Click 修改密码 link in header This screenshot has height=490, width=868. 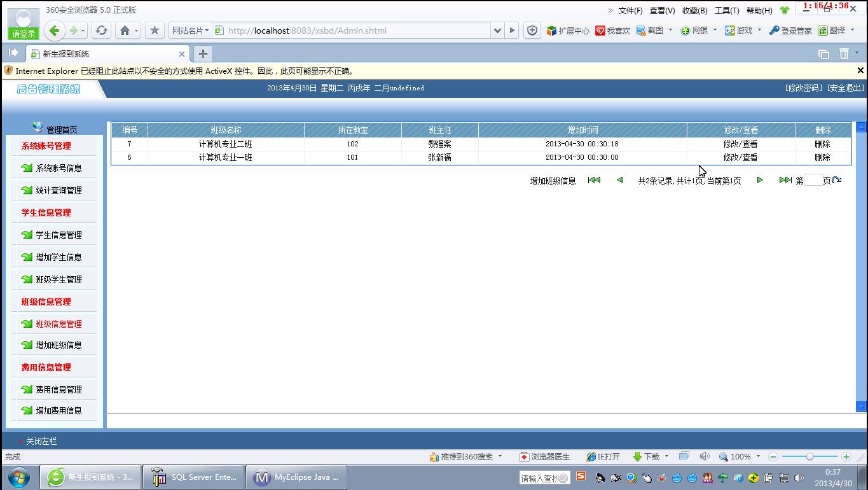coord(804,88)
